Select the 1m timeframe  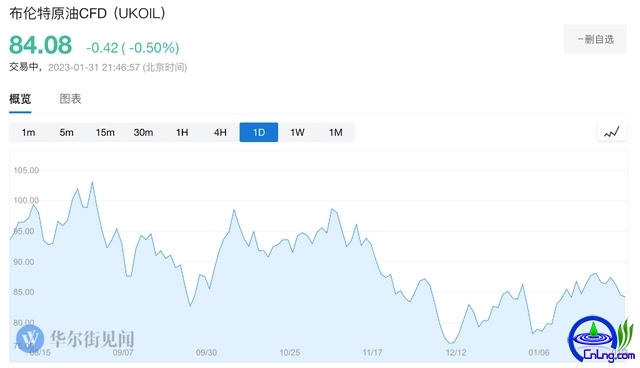tap(28, 133)
